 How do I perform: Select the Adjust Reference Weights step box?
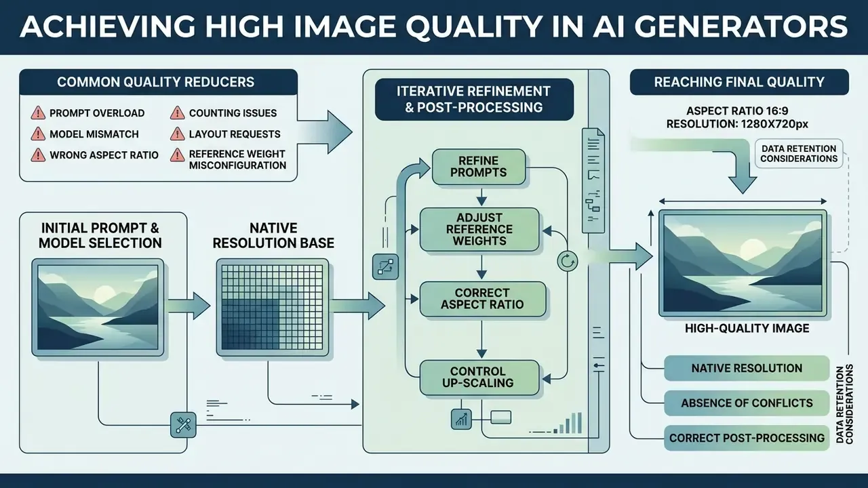[x=480, y=229]
